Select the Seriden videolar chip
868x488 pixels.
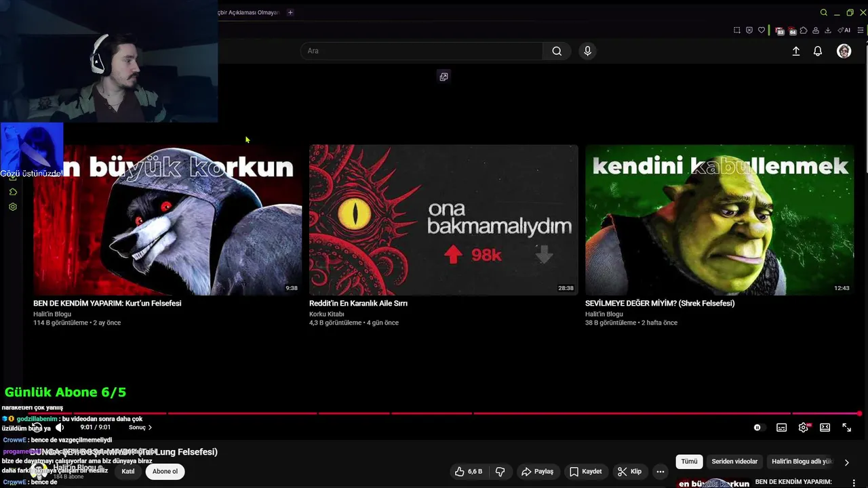pyautogui.click(x=734, y=462)
